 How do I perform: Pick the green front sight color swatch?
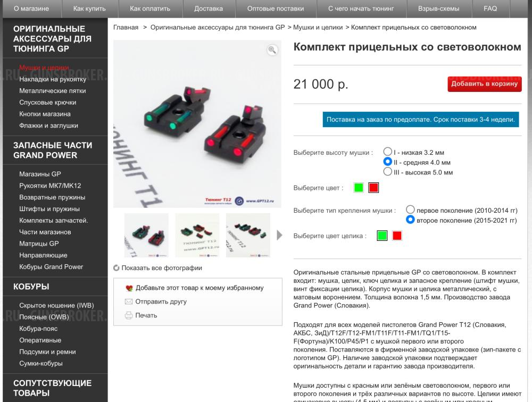(x=359, y=188)
